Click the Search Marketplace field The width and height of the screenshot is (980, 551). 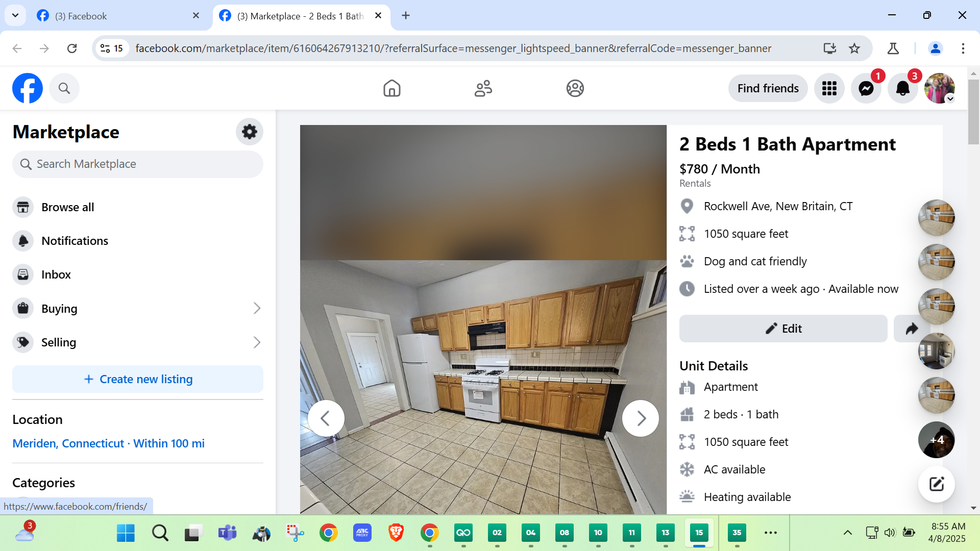tap(138, 164)
